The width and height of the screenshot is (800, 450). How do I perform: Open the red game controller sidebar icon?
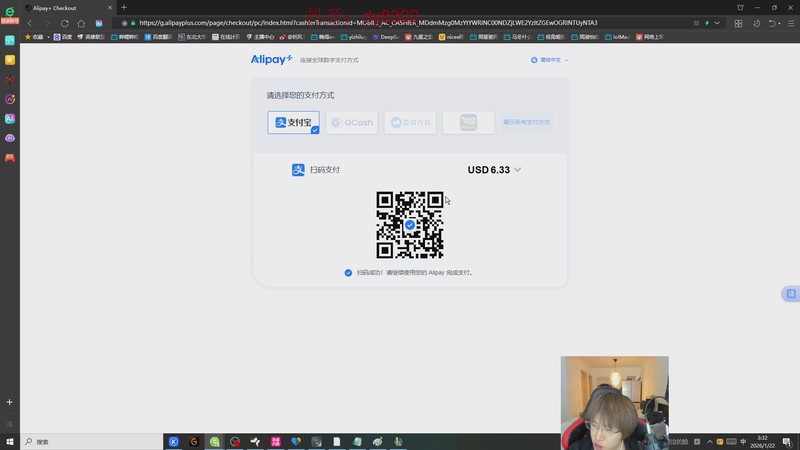point(10,158)
